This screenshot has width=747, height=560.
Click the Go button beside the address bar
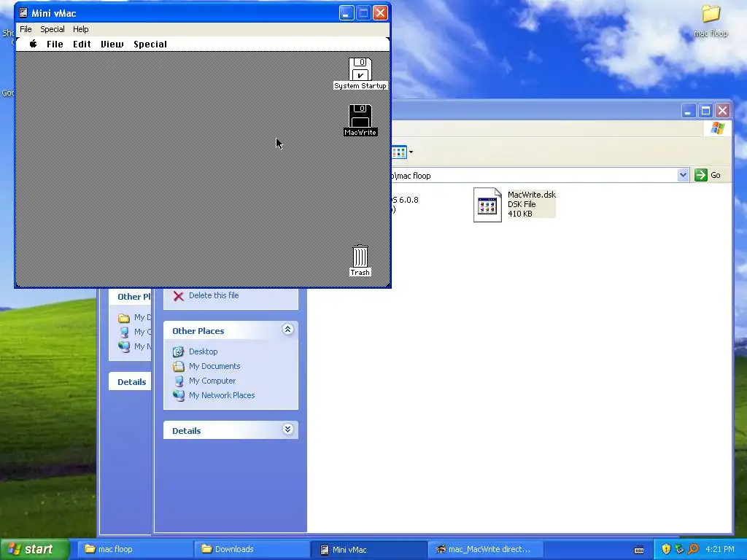click(708, 175)
